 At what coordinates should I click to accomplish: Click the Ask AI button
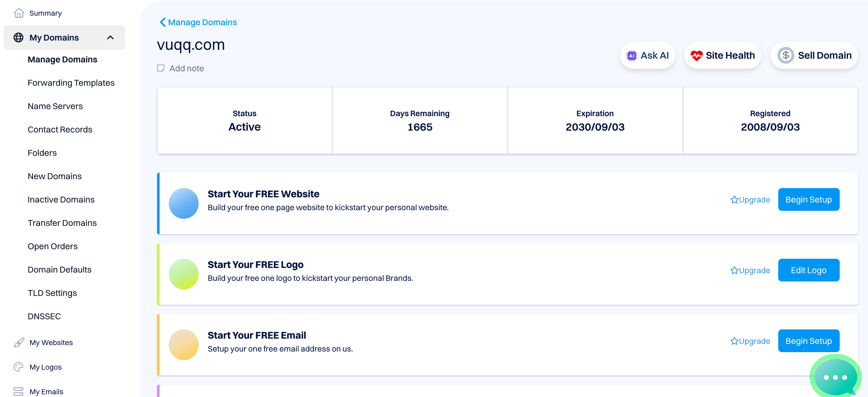[647, 56]
